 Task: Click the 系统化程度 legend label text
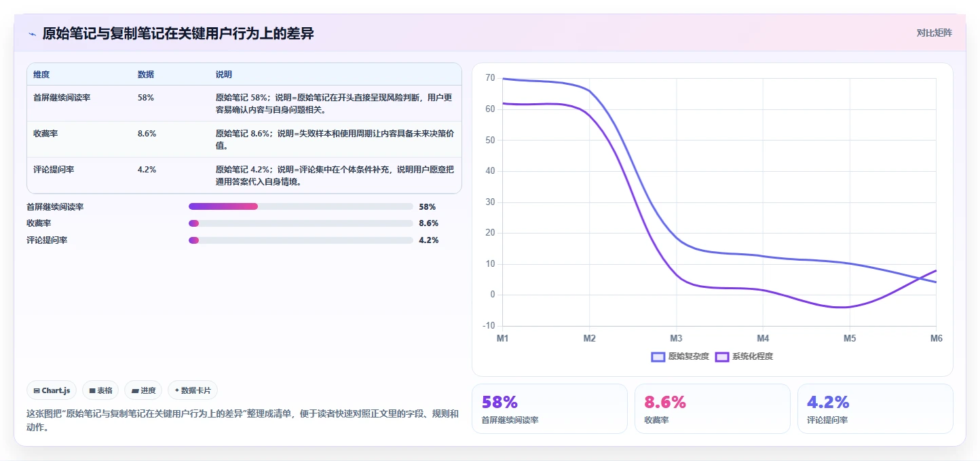tap(753, 356)
